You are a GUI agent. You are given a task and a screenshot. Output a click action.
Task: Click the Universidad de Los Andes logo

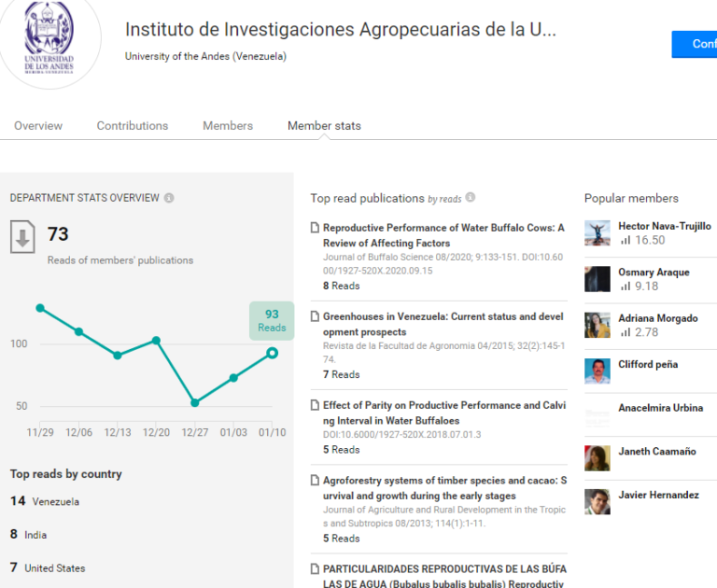pyautogui.click(x=49, y=38)
